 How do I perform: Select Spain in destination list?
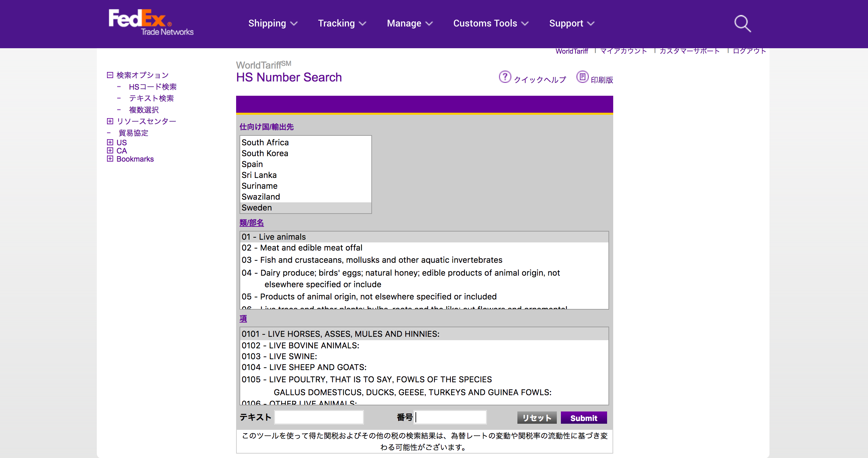[x=305, y=164]
